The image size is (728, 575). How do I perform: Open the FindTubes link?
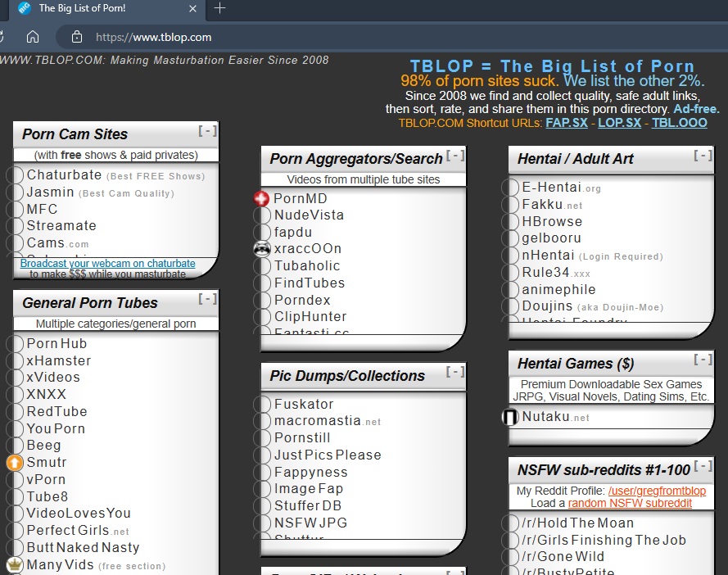pos(310,283)
